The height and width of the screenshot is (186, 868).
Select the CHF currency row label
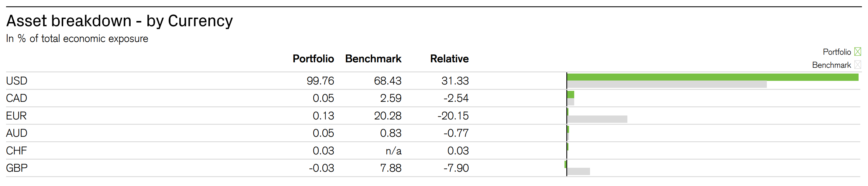coord(16,151)
